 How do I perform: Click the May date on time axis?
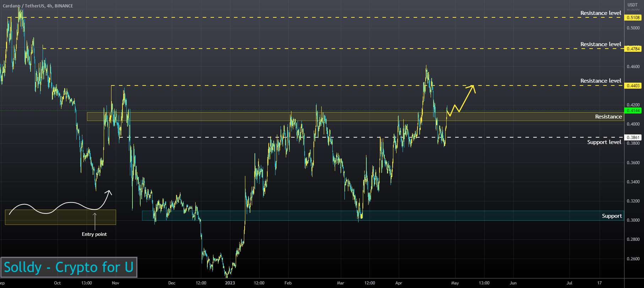[455, 283]
